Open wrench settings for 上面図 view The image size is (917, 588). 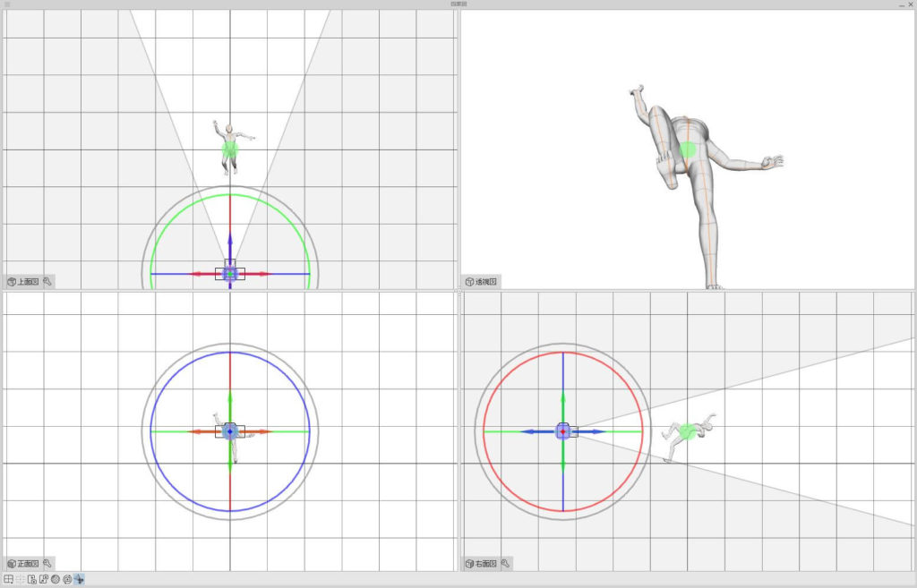(47, 281)
